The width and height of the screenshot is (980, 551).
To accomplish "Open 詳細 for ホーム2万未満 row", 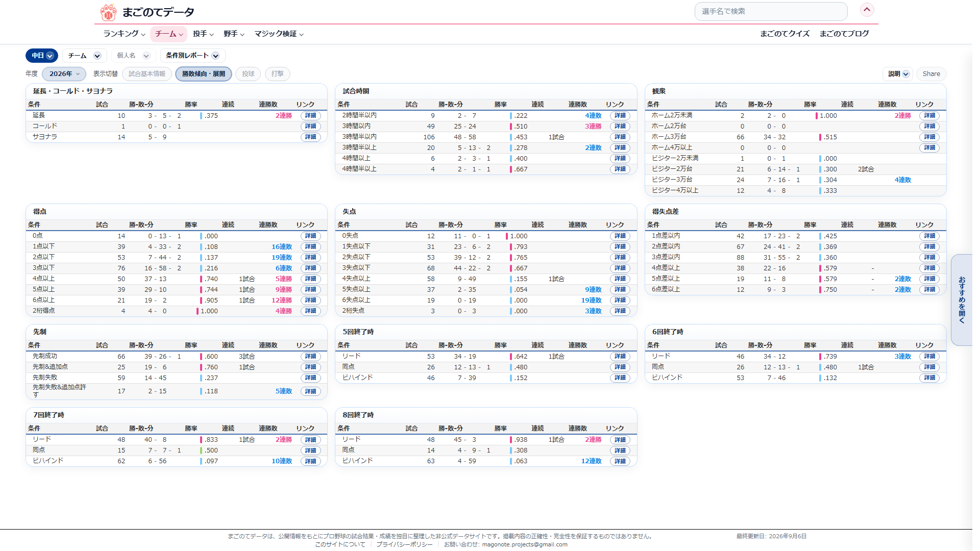I will [x=929, y=116].
